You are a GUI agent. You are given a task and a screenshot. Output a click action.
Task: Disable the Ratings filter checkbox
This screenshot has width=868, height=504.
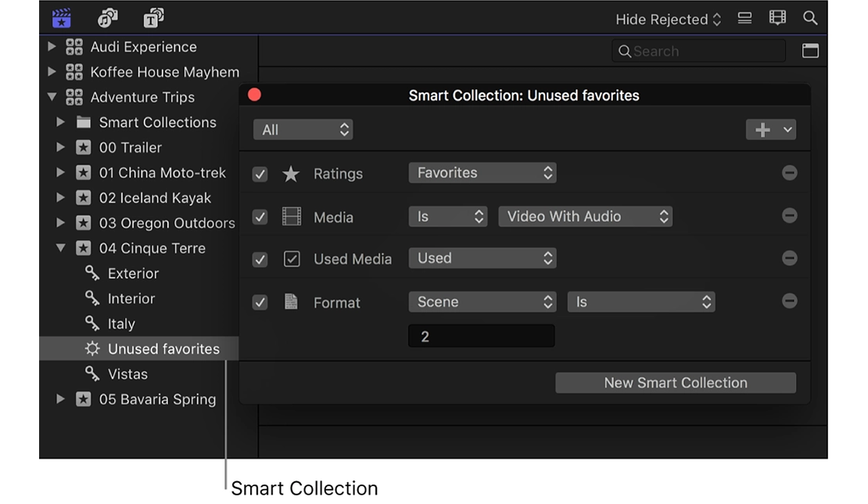[260, 174]
